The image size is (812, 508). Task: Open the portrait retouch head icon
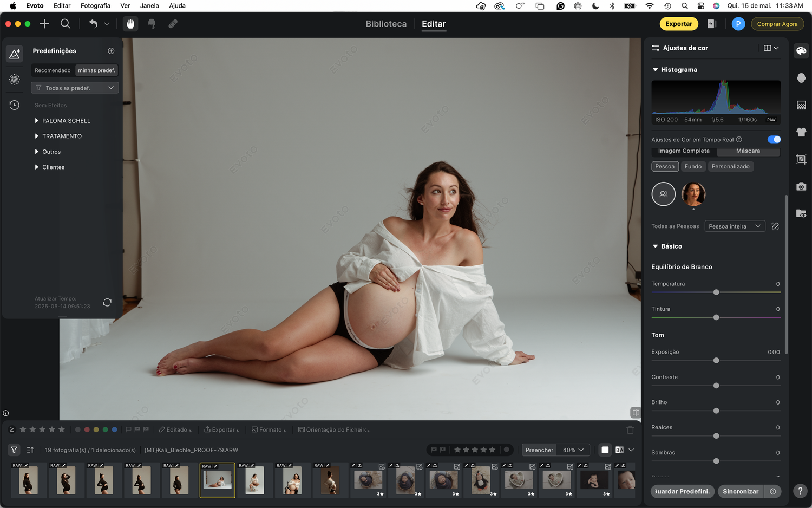coord(801,78)
